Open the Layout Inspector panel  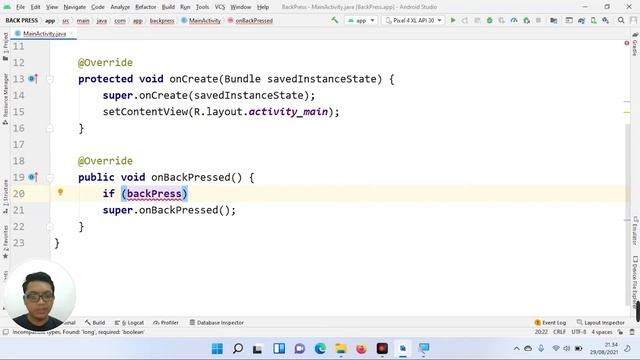click(x=600, y=322)
